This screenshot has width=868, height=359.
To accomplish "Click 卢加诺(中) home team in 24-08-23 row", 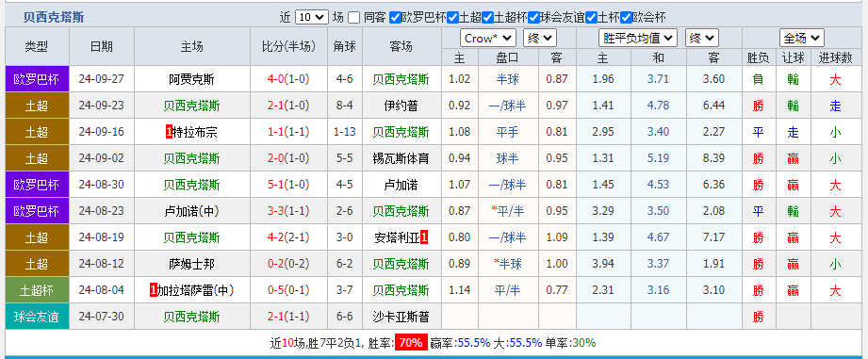I will (x=191, y=211).
